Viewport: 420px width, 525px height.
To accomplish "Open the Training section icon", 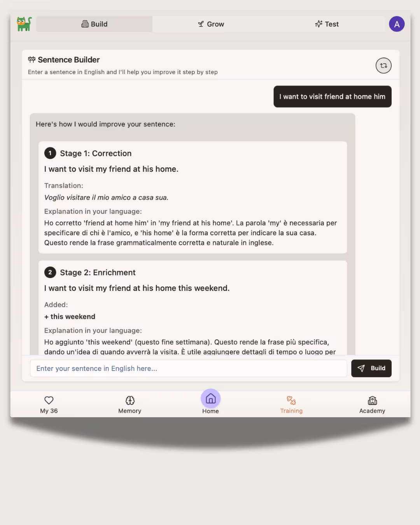I will coord(291,400).
